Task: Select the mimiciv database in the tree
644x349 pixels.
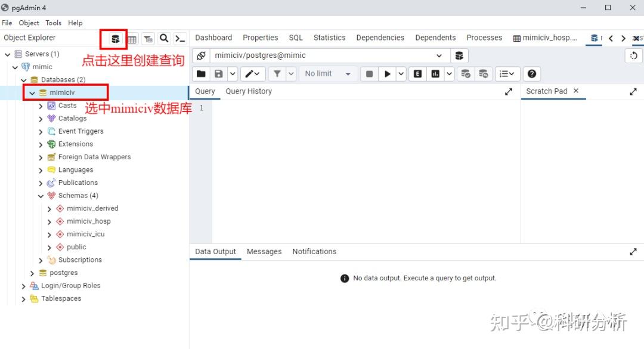Action: click(62, 92)
